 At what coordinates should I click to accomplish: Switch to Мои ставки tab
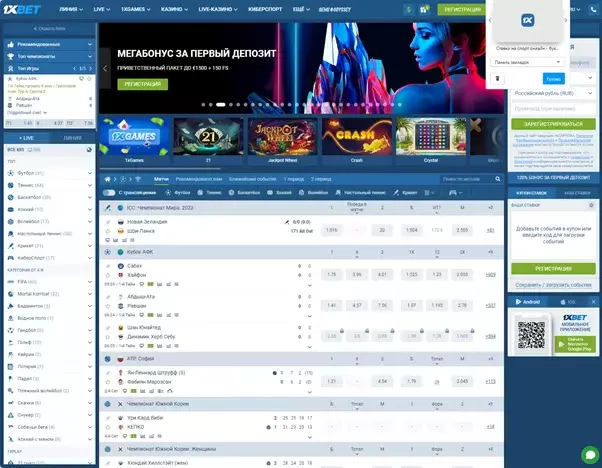(577, 193)
